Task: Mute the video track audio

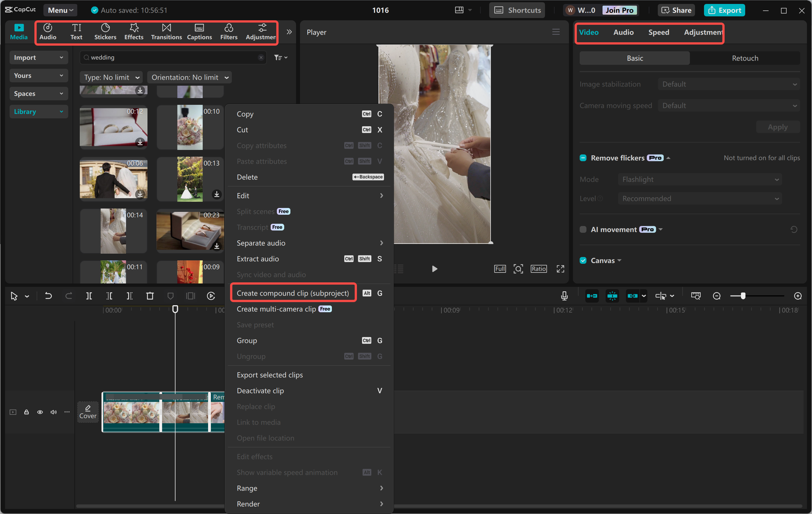Action: click(x=53, y=412)
